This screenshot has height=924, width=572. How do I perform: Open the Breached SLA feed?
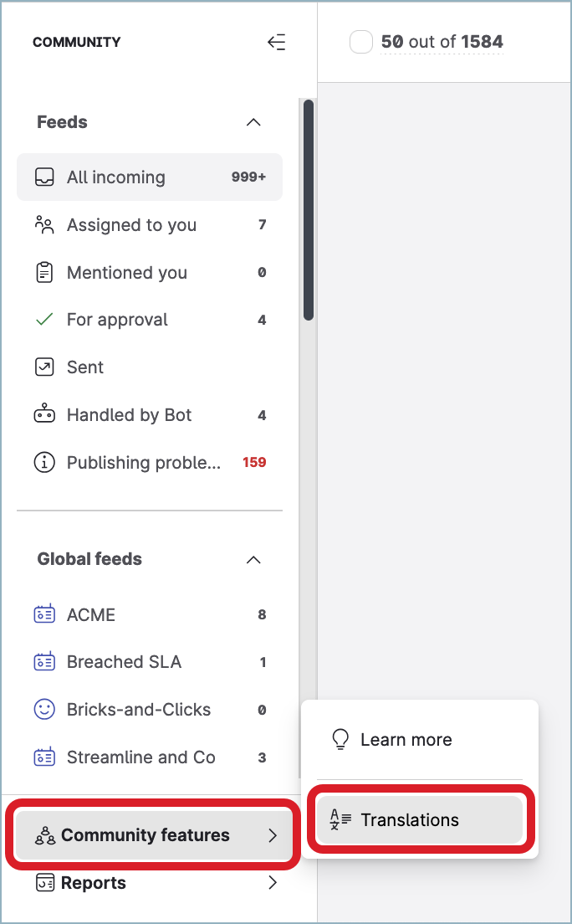click(x=124, y=662)
